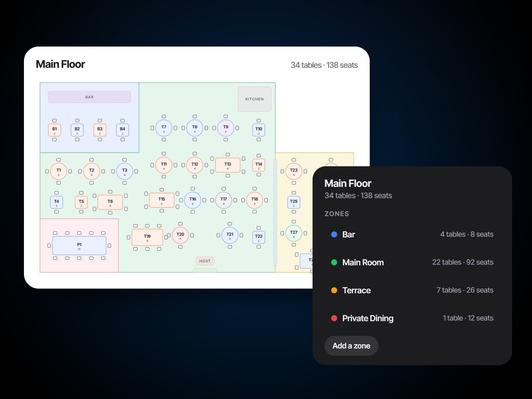The height and width of the screenshot is (399, 532).
Task: Click the small table T14
Action: pyautogui.click(x=259, y=165)
